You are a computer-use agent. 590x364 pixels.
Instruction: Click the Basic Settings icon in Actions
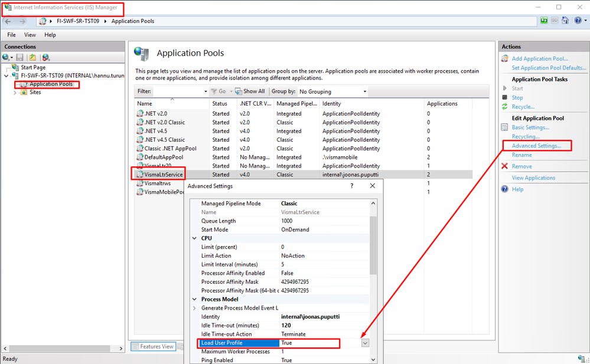click(x=505, y=127)
